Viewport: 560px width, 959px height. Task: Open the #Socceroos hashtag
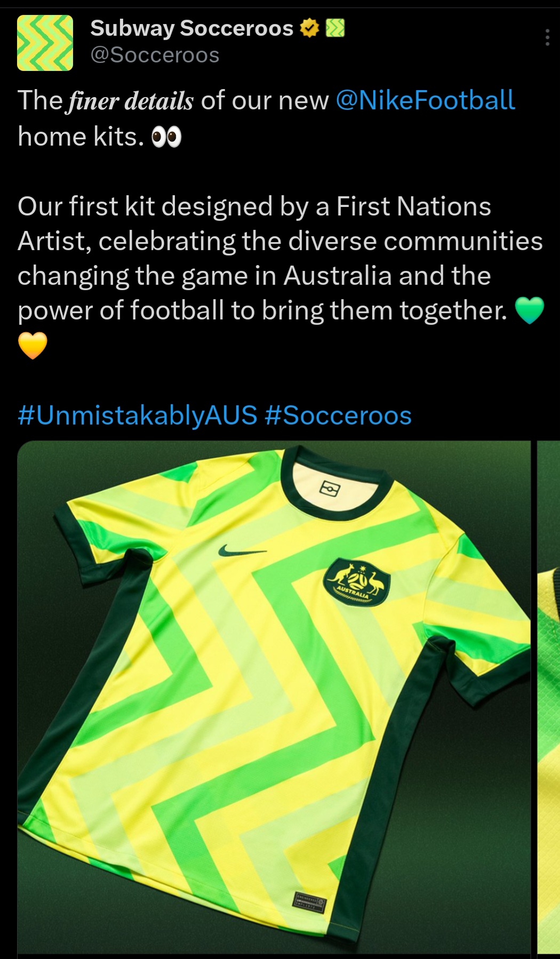338,415
